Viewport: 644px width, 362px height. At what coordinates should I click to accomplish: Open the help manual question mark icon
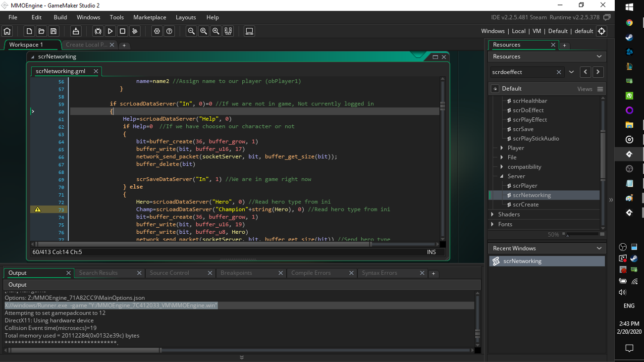point(169,31)
